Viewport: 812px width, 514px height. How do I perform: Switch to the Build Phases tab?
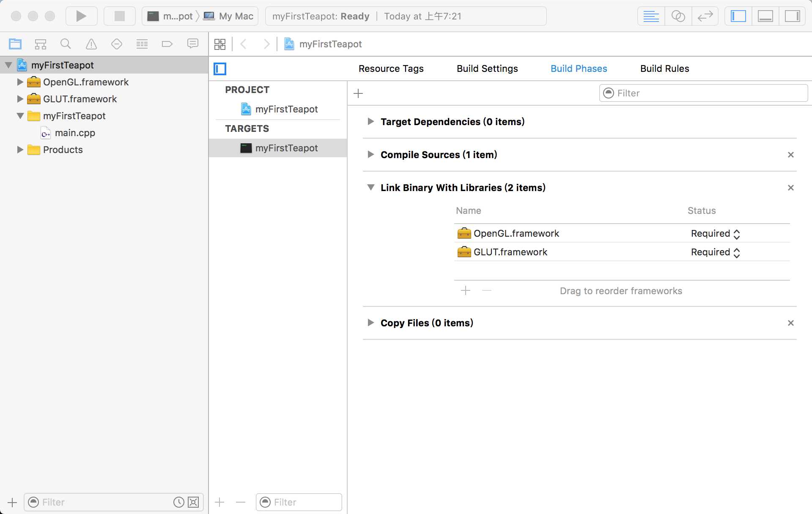tap(579, 68)
